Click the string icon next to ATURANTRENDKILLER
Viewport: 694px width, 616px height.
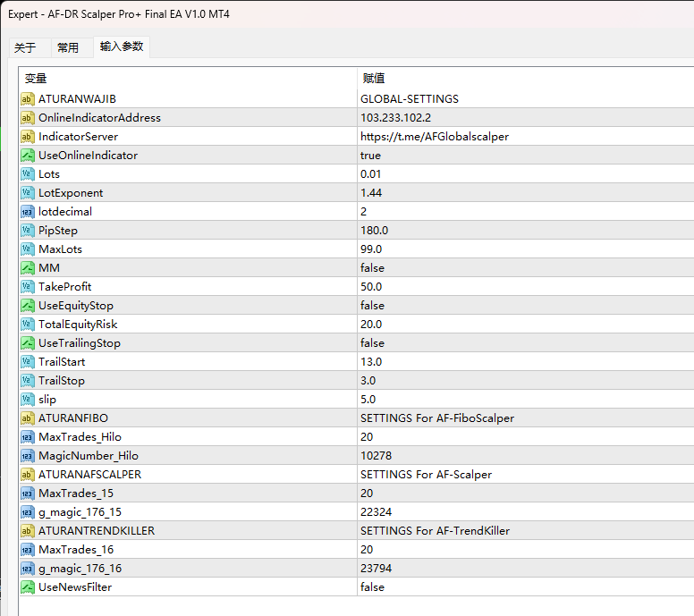pyautogui.click(x=28, y=530)
